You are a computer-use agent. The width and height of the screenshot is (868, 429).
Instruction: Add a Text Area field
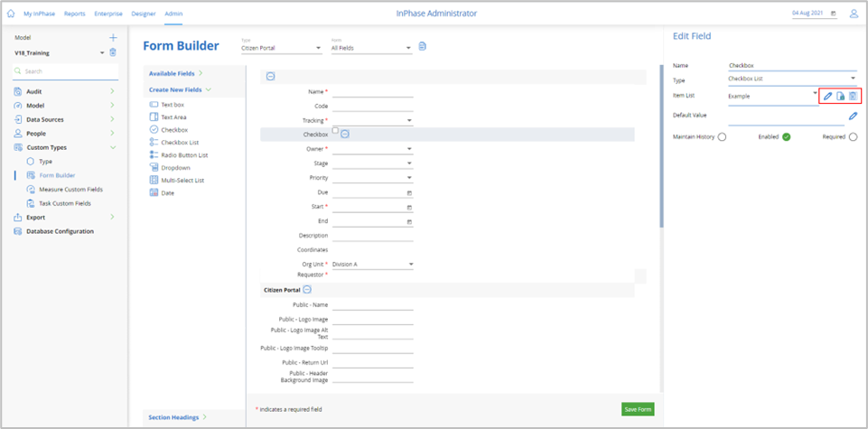168,117
